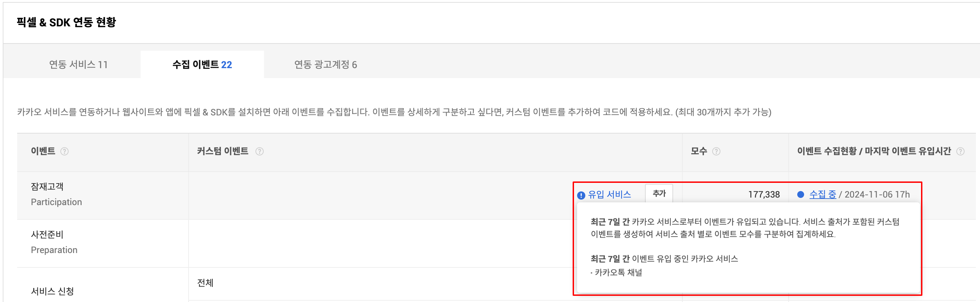
Task: Open help tooltip beside 커스텀 이벤트 header
Action: coord(260,152)
